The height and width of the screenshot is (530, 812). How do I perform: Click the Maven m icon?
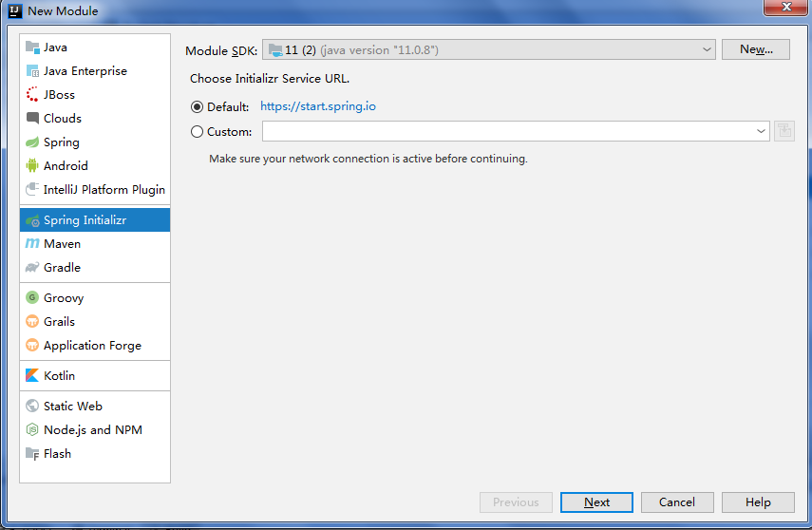pyautogui.click(x=32, y=243)
